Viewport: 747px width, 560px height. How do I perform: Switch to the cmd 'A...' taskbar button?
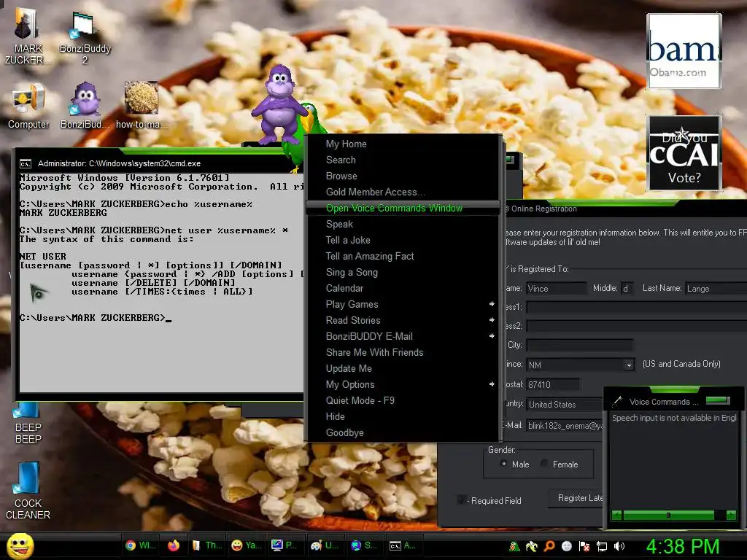point(403,545)
